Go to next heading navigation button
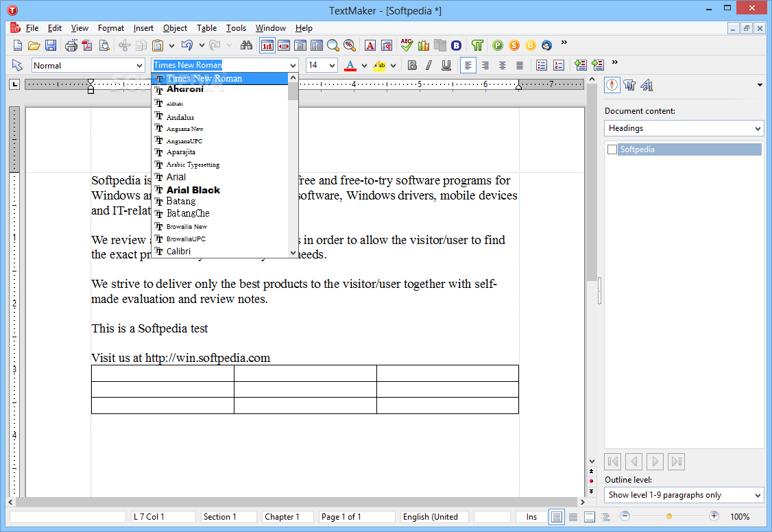The image size is (772, 532). [x=655, y=461]
